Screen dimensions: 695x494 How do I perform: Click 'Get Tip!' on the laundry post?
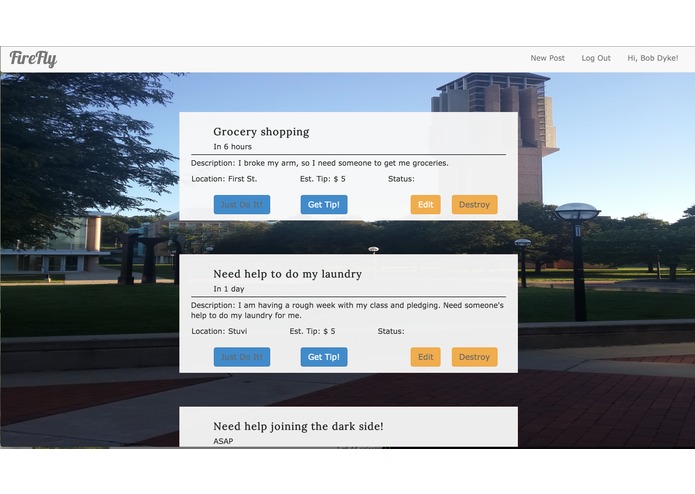324,357
